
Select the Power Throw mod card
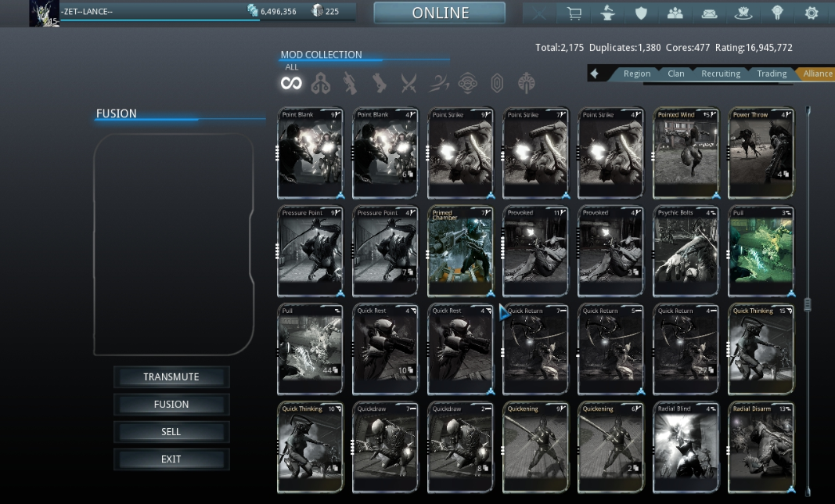tap(761, 153)
